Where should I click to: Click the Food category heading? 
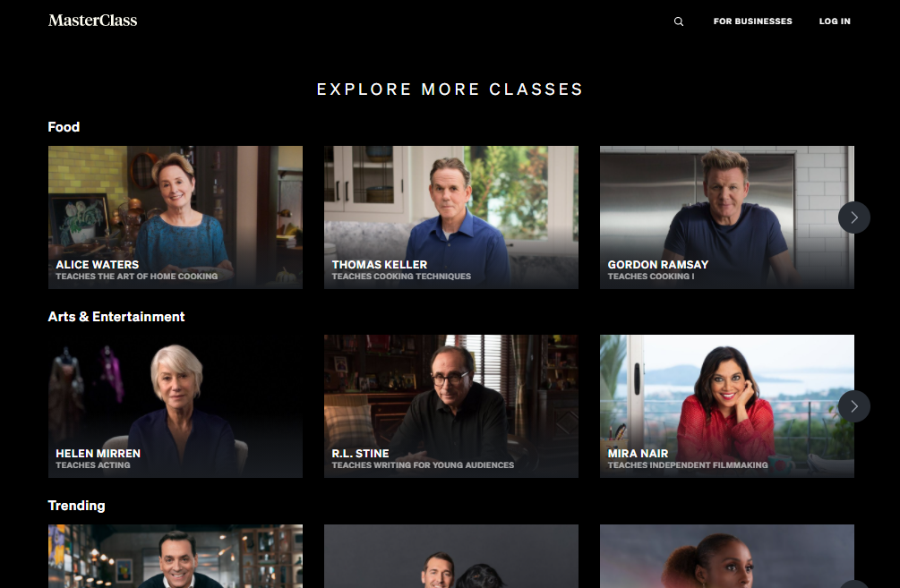(64, 127)
